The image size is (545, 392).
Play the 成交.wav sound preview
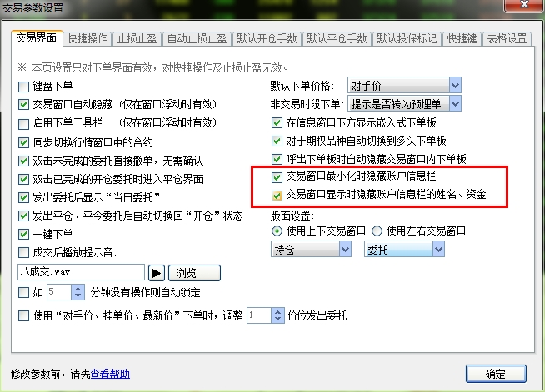157,273
